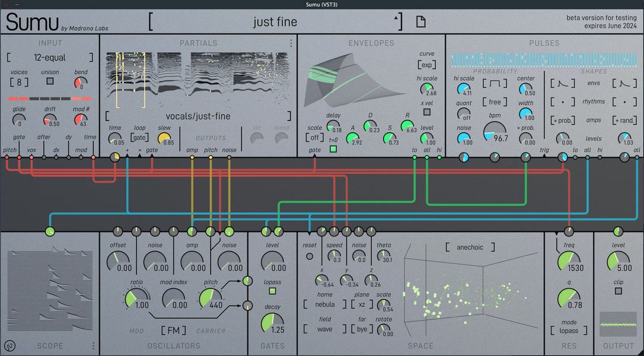Click the Scope waveform display
This screenshot has height=356, width=644.
50,290
